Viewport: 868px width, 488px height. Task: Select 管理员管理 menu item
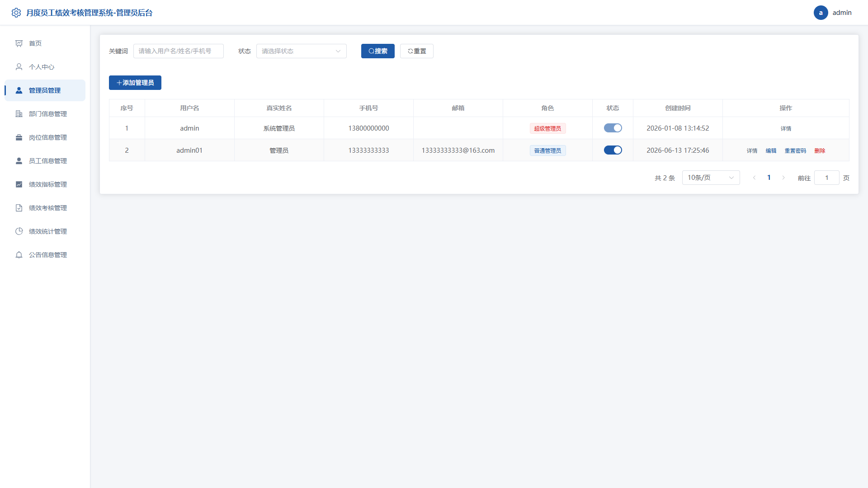45,90
